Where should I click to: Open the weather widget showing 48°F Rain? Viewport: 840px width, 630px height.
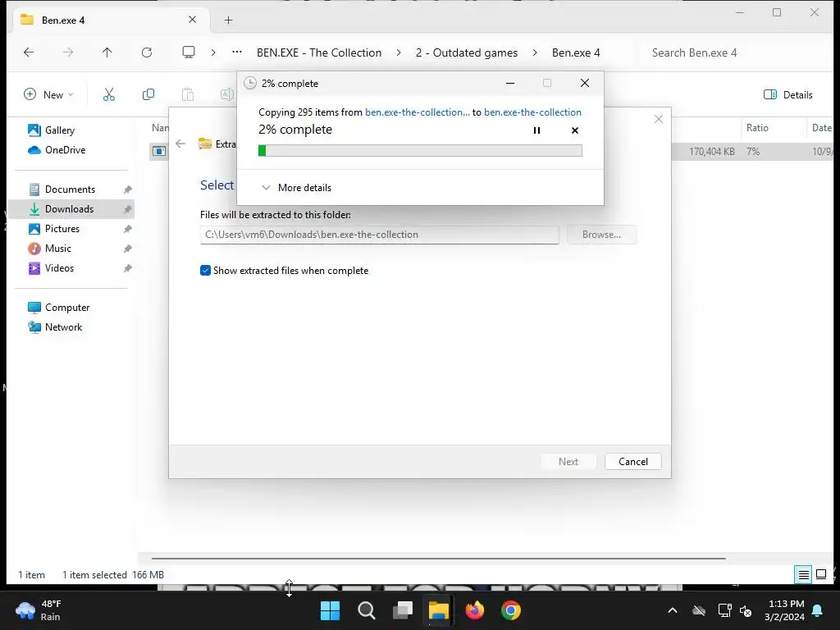coord(39,610)
